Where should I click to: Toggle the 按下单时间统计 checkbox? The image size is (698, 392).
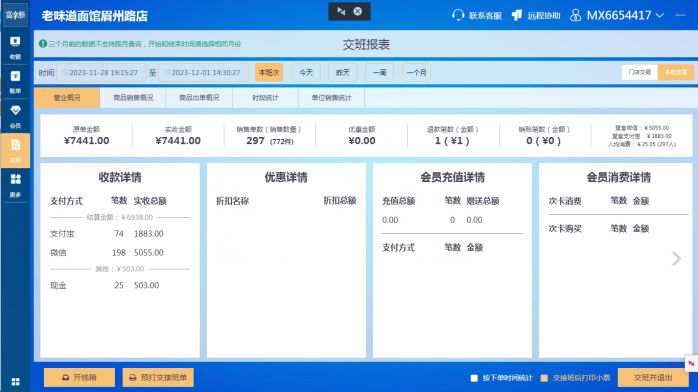point(474,378)
